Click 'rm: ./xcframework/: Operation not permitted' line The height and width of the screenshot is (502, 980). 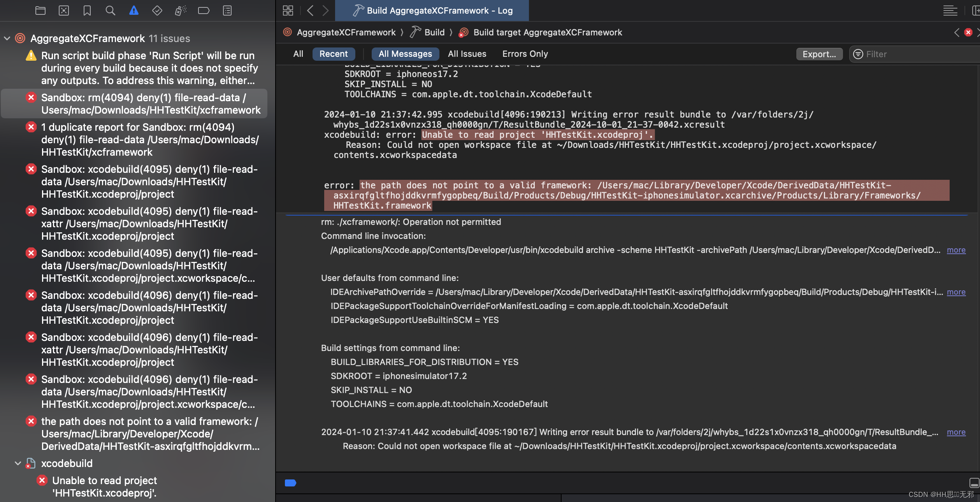tap(411, 222)
